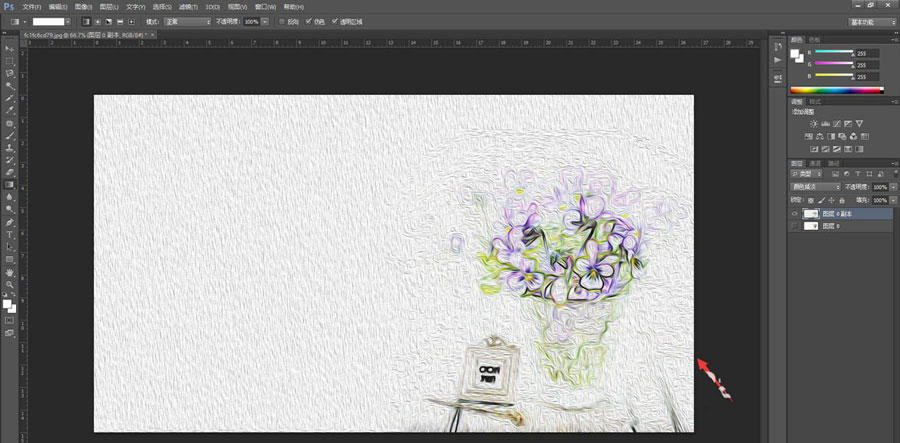Expand the layer blending mode dropdown
Screen dimensions: 900x443
point(814,187)
